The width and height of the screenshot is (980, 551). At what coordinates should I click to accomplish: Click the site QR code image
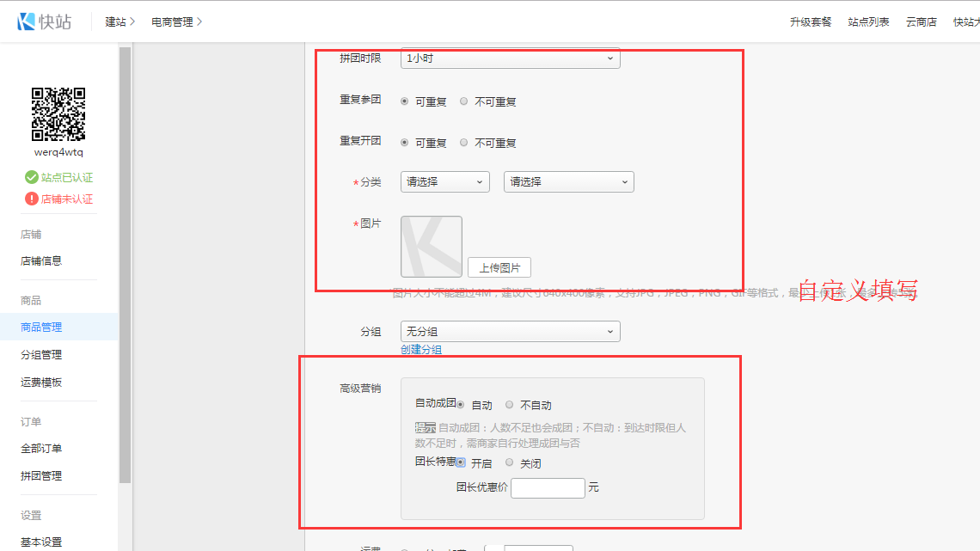[x=58, y=113]
